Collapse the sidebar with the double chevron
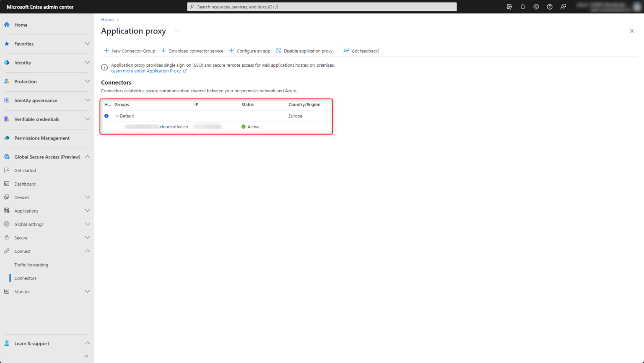This screenshot has height=363, width=644. tap(86, 356)
